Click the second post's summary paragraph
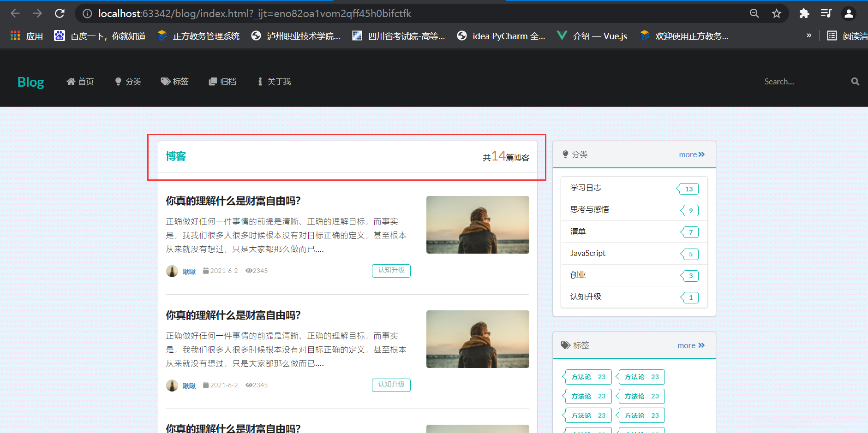The image size is (868, 433). pos(286,350)
